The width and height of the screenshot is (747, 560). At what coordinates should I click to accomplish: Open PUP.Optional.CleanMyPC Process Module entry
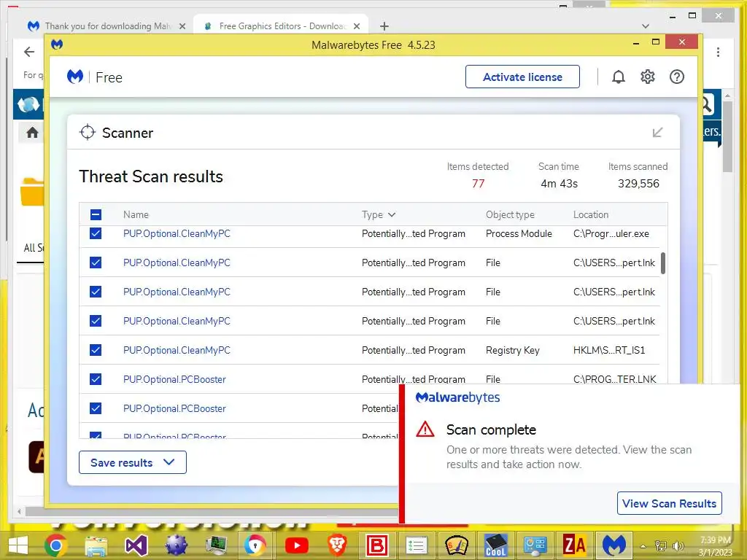click(x=177, y=233)
